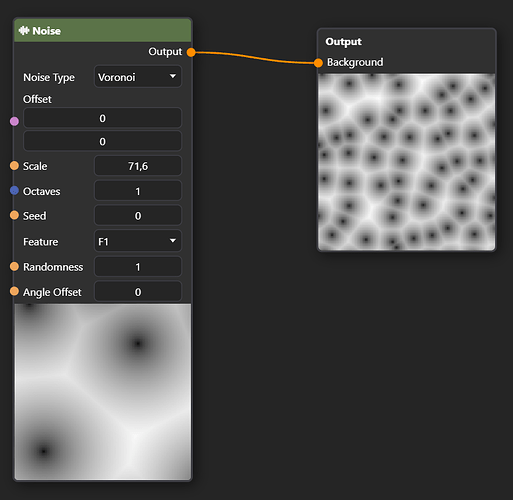This screenshot has height=500, width=513.
Task: Open the Feature F1 dropdown
Action: 138,241
